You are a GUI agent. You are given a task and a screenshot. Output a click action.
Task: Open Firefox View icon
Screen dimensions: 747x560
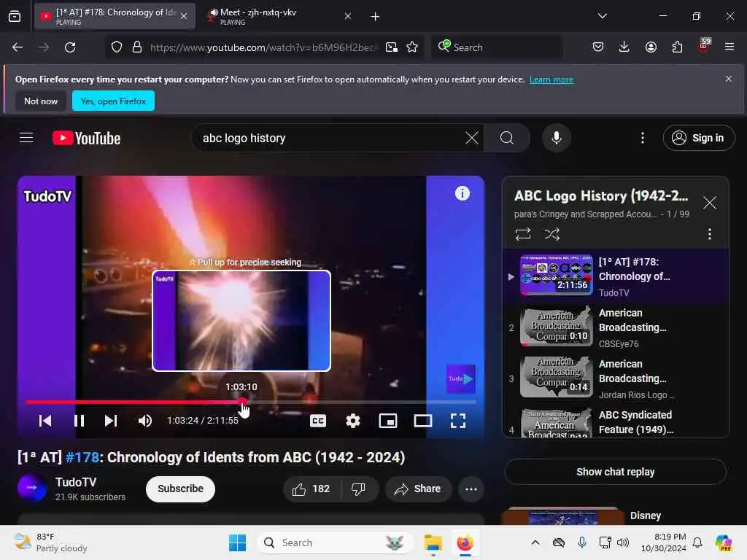pyautogui.click(x=15, y=16)
